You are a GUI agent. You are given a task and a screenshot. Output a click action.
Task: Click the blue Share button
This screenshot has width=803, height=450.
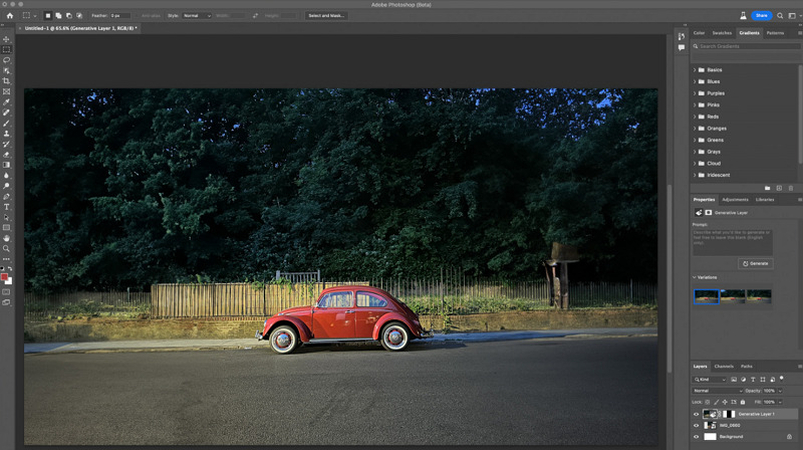pos(762,16)
